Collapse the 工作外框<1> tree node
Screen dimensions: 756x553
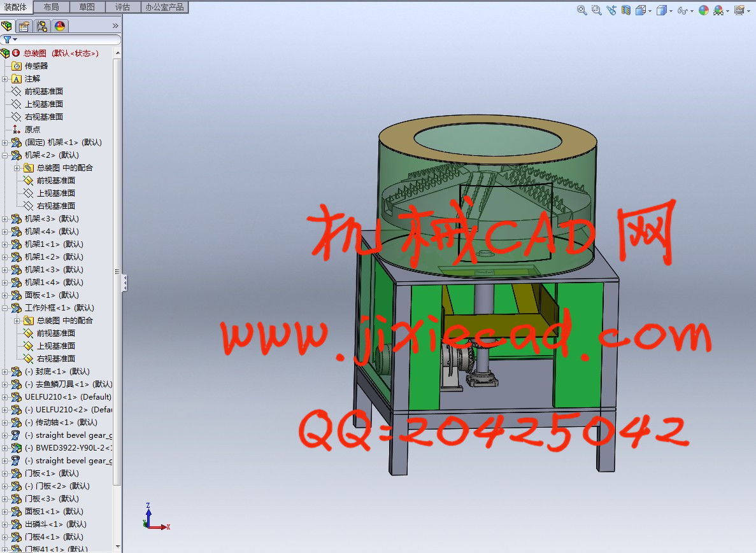[5, 308]
